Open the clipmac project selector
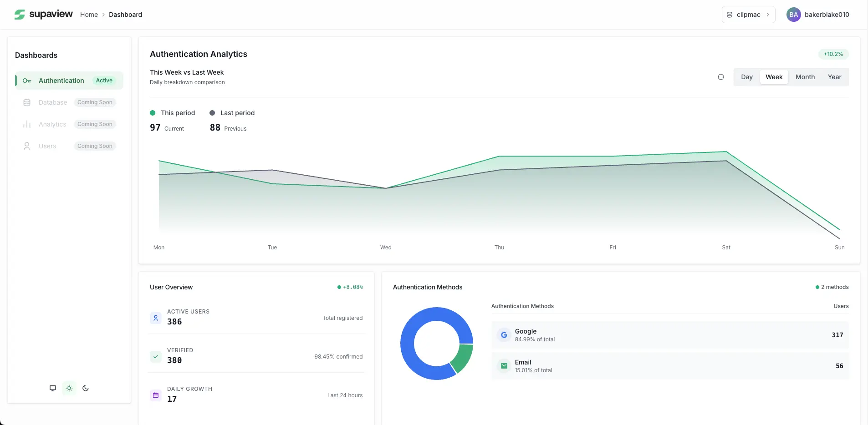The image size is (868, 425). tap(748, 15)
